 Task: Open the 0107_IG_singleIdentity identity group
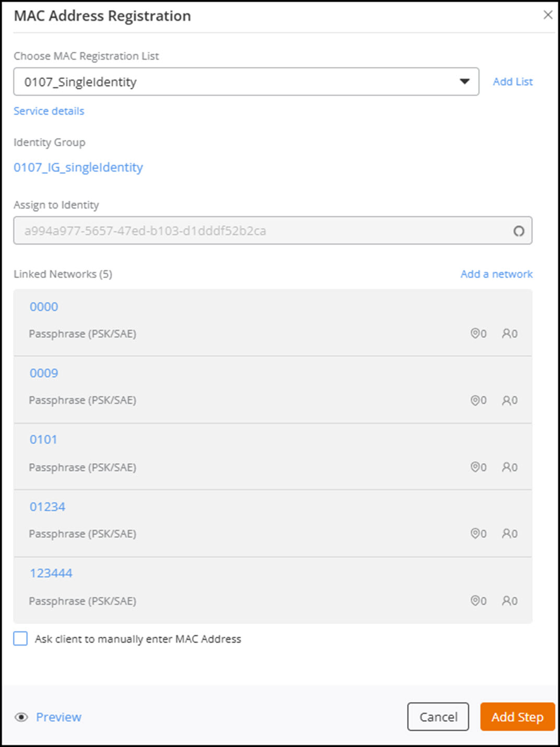click(78, 167)
